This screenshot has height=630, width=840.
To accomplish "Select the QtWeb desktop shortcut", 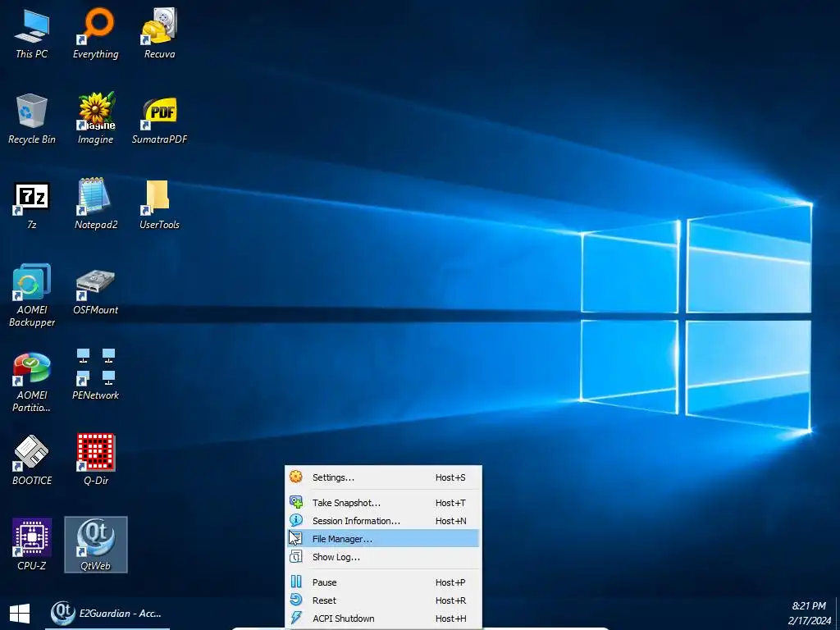I will 96,545.
